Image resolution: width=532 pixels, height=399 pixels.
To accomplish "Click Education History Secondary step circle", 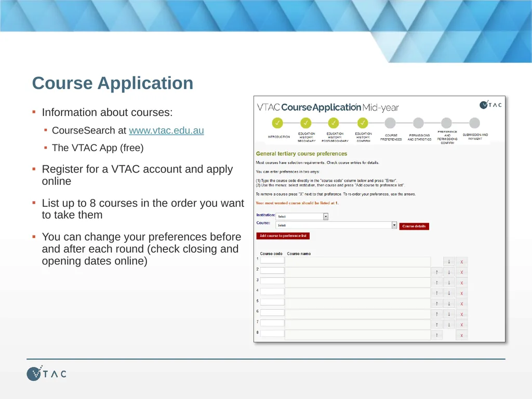I will point(305,123).
